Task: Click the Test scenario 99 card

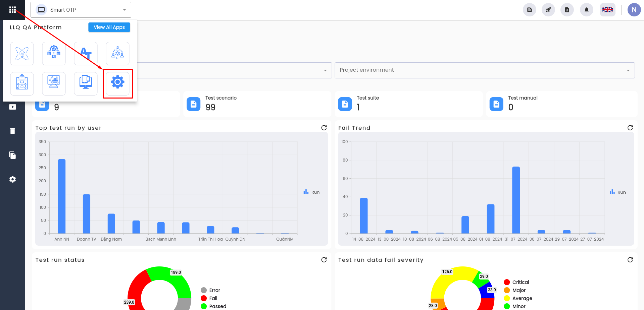Action: [257, 104]
